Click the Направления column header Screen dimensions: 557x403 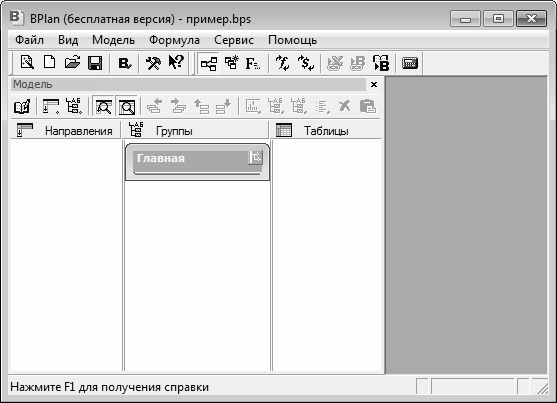point(65,130)
